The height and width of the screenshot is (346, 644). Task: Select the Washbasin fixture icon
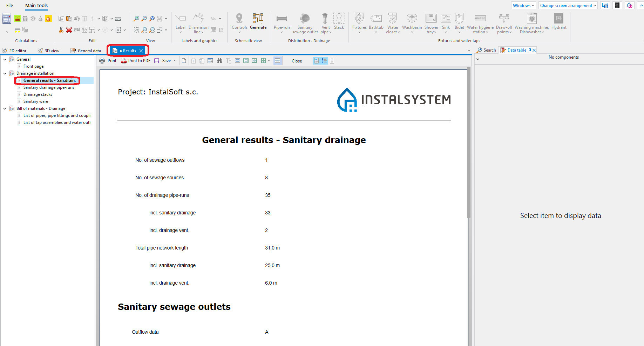(x=412, y=22)
